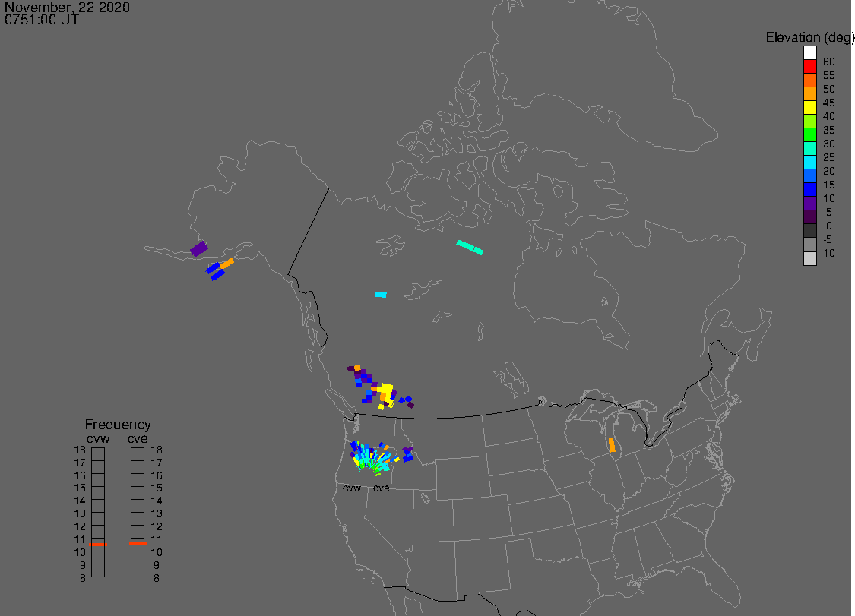Click the 'cve' label under Frequency heading

tap(138, 438)
